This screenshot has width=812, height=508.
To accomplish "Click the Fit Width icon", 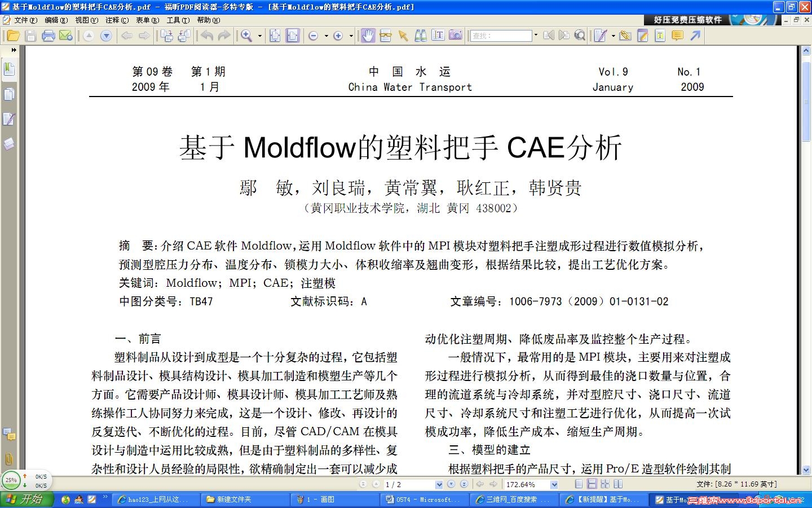I will [x=293, y=36].
